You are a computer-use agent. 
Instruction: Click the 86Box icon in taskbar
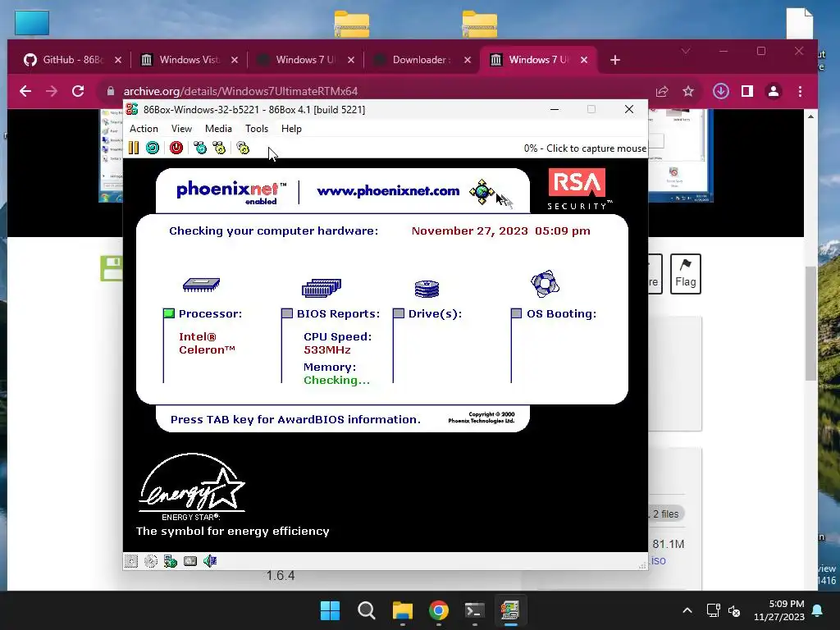(510, 610)
